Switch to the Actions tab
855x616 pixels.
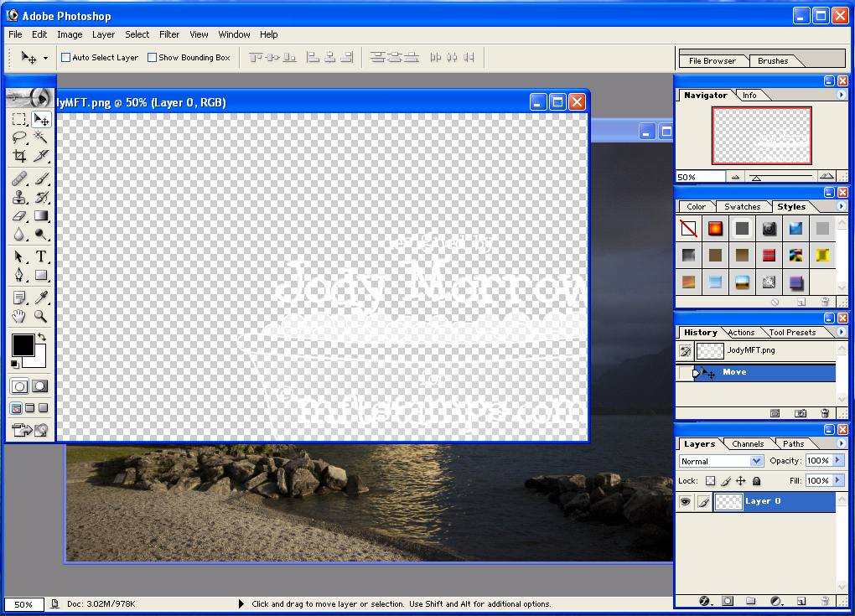pyautogui.click(x=741, y=333)
